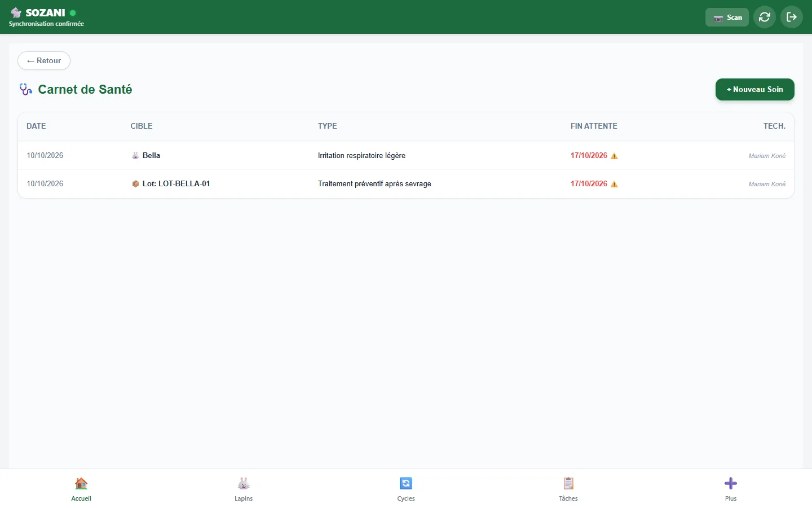
Task: Go back with the Retour button
Action: click(44, 60)
